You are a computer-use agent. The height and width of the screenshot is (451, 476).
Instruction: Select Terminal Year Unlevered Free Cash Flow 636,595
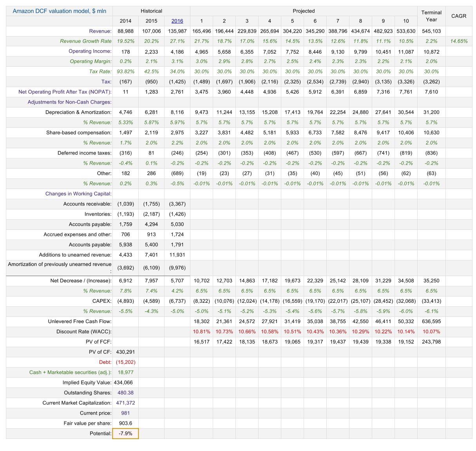(431, 321)
